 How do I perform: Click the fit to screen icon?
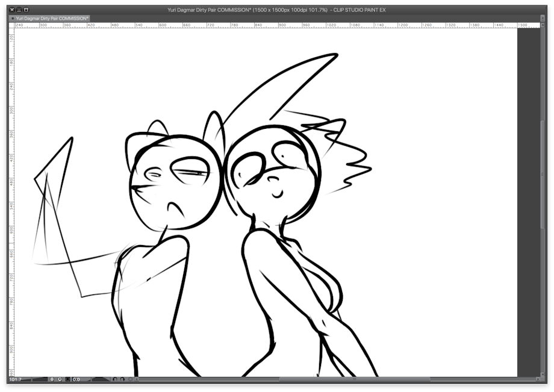click(67, 379)
